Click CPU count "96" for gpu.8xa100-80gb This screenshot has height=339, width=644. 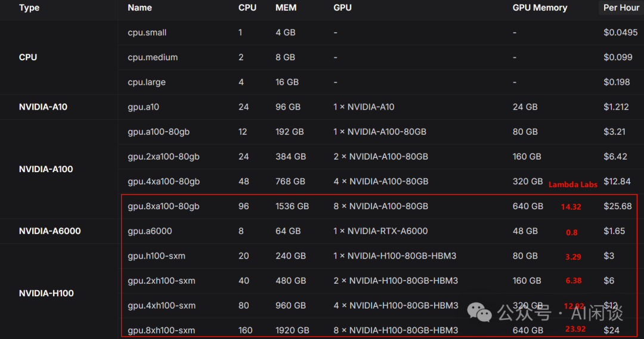243,206
